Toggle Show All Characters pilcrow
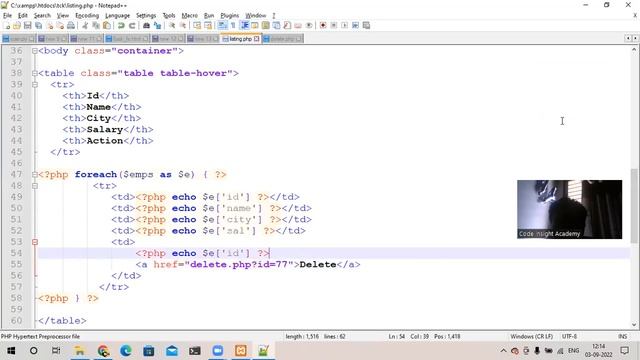This screenshot has width=640, height=360. click(233, 25)
